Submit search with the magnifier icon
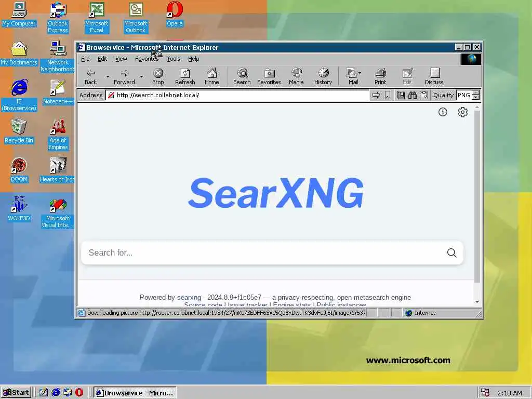 point(451,253)
